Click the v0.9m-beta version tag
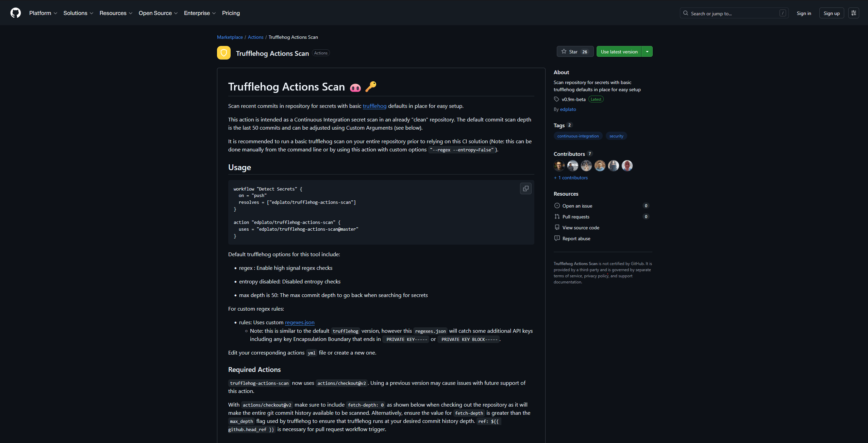The width and height of the screenshot is (868, 443). tap(573, 99)
